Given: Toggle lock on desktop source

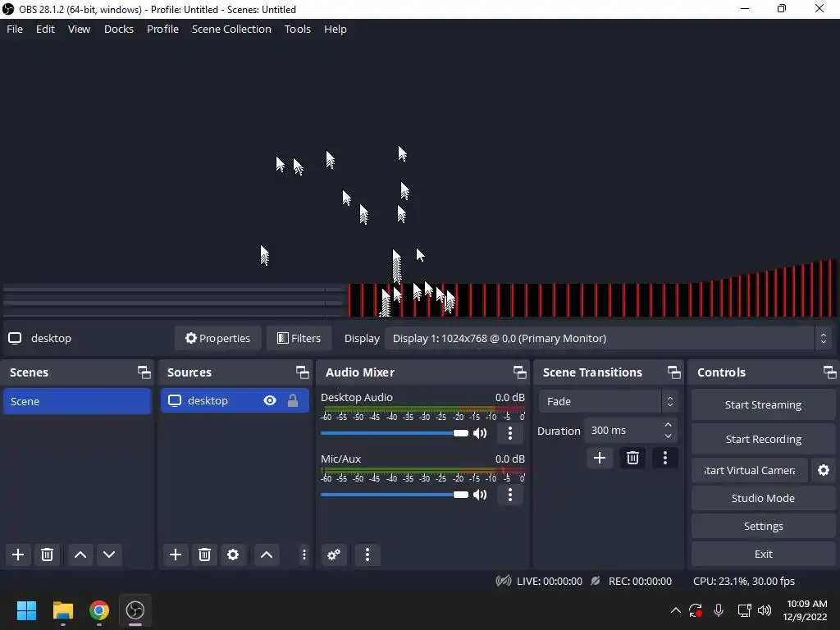Looking at the screenshot, I should (x=293, y=400).
